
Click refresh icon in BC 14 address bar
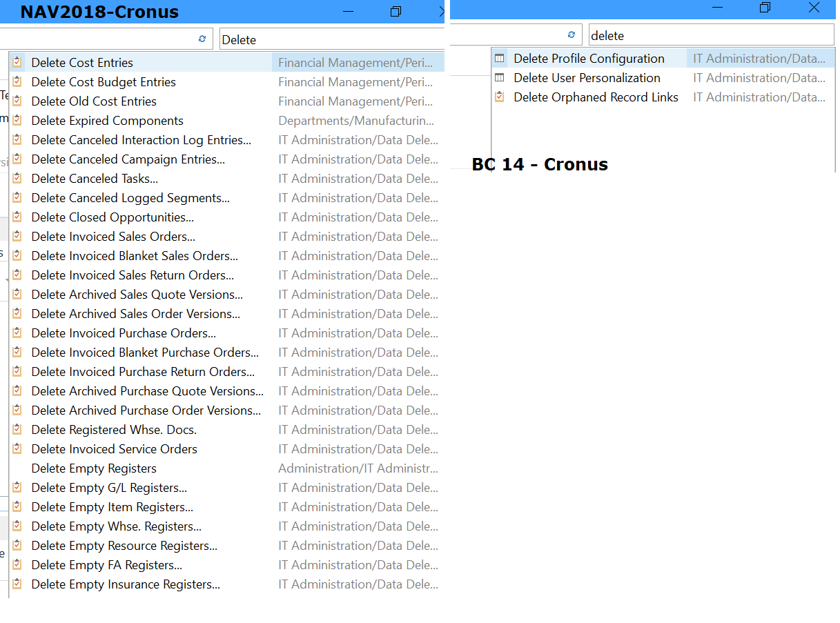click(571, 34)
